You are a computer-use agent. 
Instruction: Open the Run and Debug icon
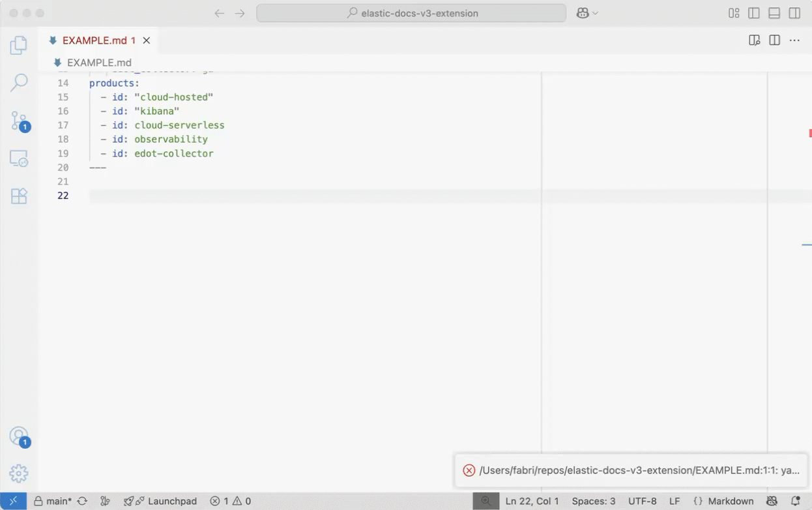pos(18,158)
